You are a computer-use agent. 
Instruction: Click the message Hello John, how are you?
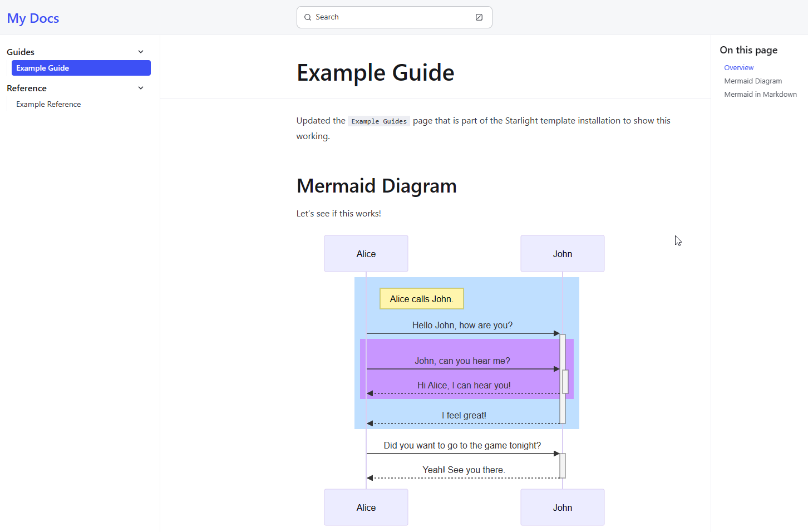pos(462,325)
